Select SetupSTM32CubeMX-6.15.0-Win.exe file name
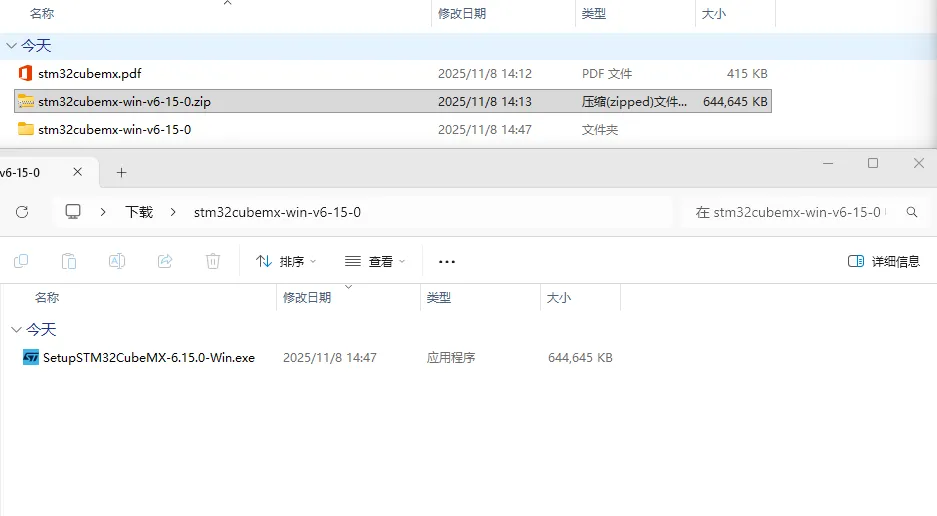 pos(149,358)
